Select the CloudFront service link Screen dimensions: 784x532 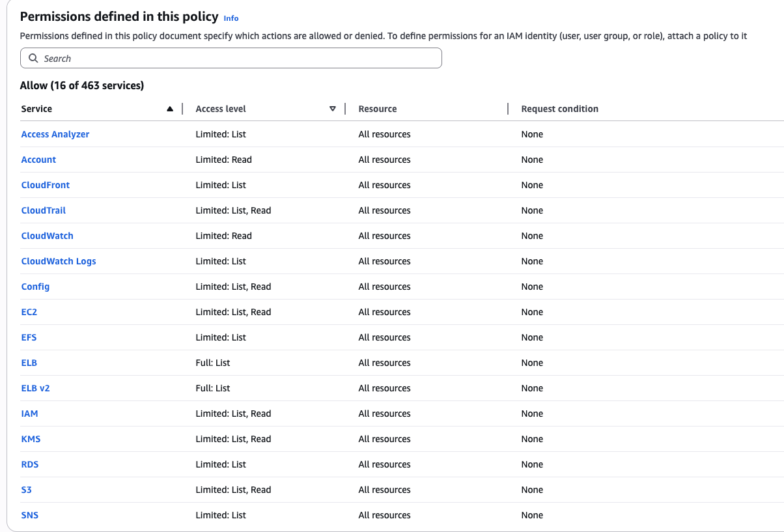click(x=45, y=185)
